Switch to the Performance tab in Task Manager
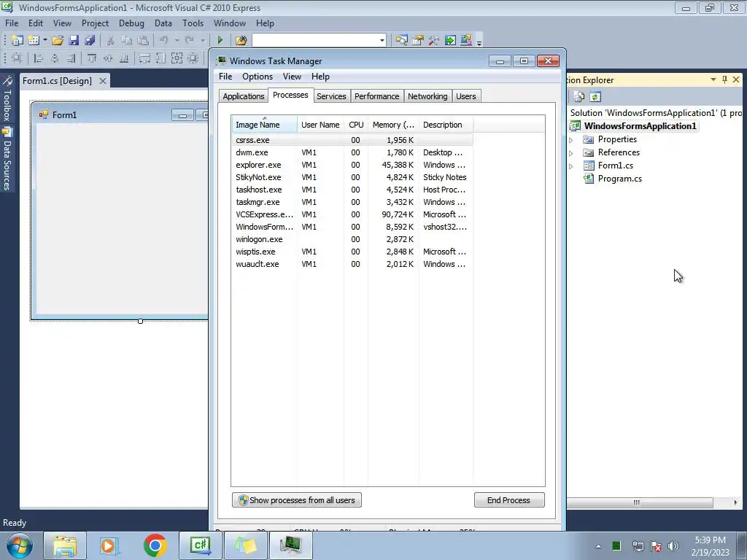This screenshot has width=747, height=560. tap(377, 96)
